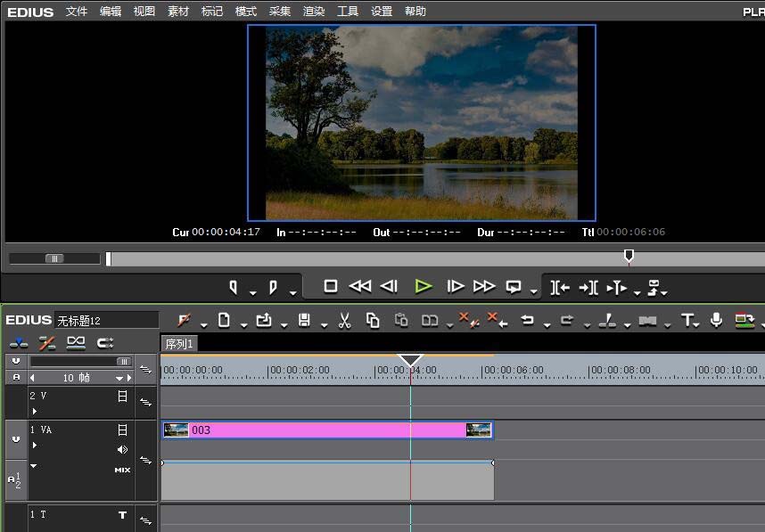Toggle video mute on 1 VA track
Image resolution: width=765 pixels, height=532 pixels.
(x=122, y=430)
